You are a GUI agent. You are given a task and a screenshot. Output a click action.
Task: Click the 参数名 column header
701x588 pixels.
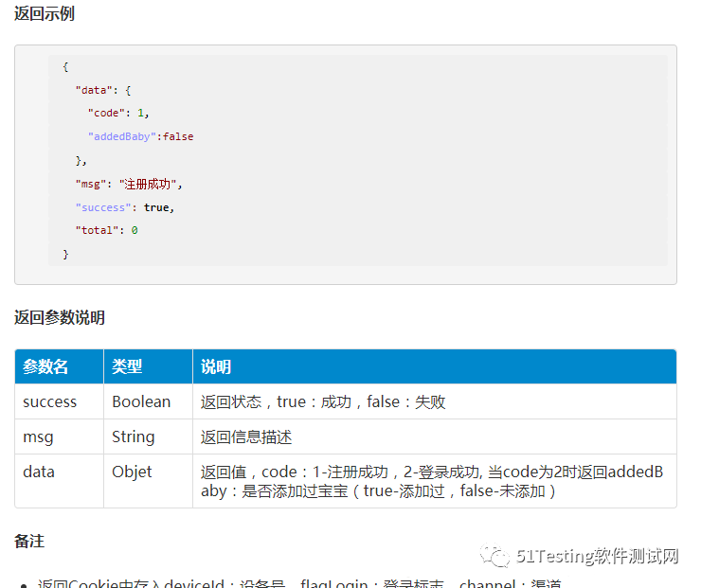[x=59, y=366]
